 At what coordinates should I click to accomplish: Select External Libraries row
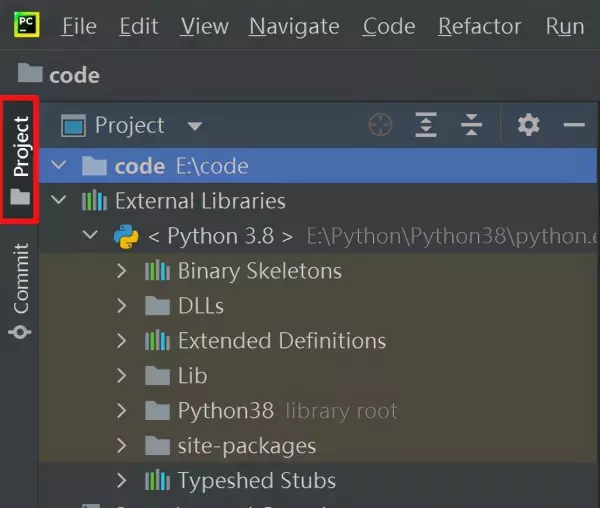pos(318,200)
